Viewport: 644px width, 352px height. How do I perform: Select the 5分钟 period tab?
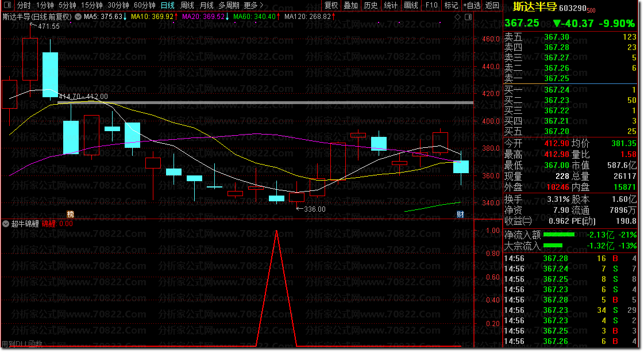pos(67,5)
